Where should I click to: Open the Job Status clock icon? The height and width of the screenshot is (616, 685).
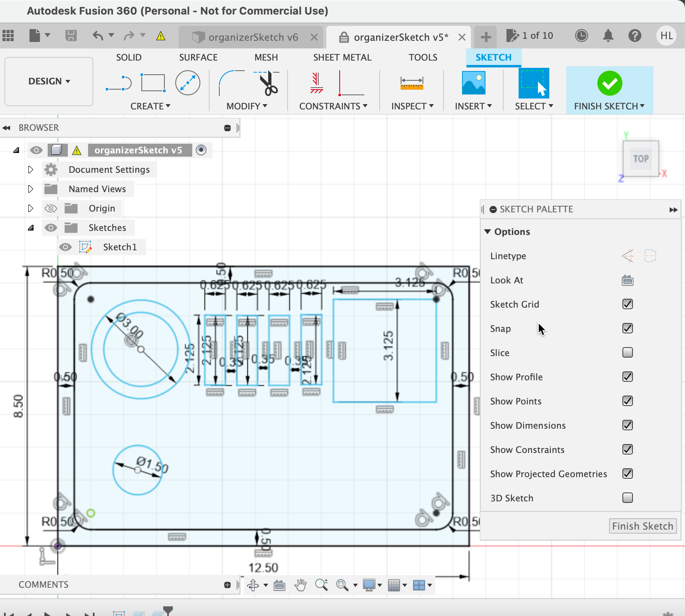pos(581,36)
